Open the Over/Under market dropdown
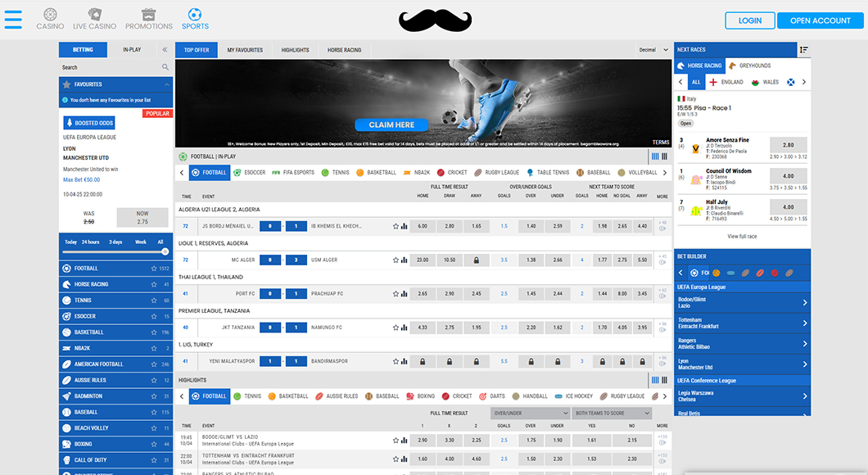Viewport: 868px width, 475px height. pos(531,414)
